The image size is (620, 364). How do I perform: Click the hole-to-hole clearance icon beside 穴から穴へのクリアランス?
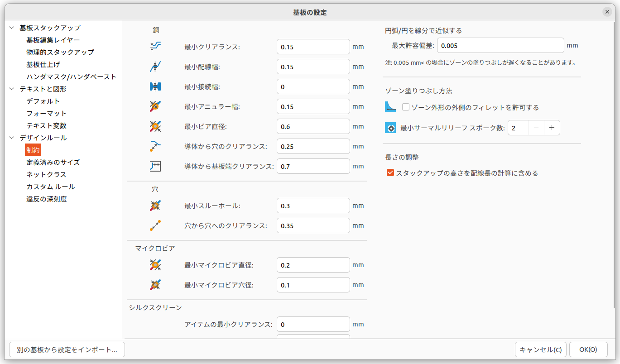tap(155, 225)
